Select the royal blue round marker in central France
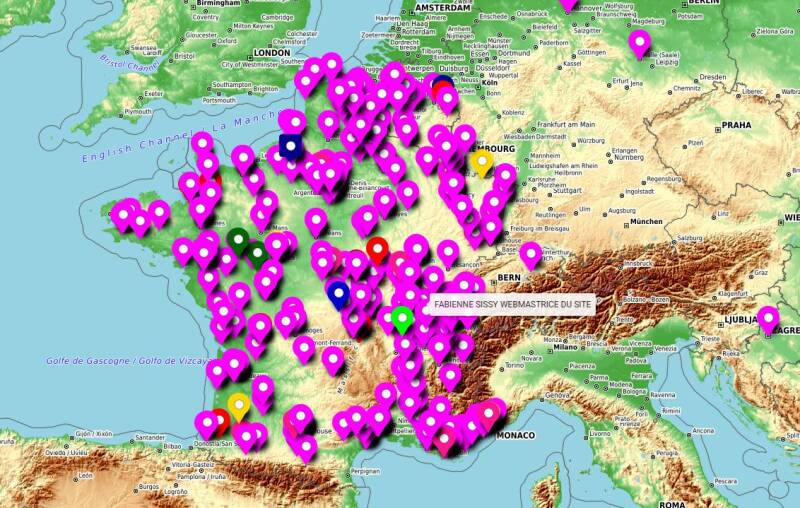Viewport: 800px width, 508px height. (338, 294)
